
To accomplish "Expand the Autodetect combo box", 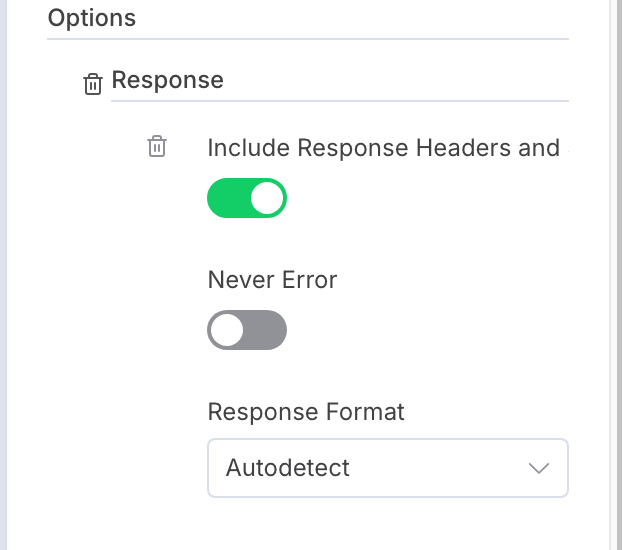I will 387,468.
